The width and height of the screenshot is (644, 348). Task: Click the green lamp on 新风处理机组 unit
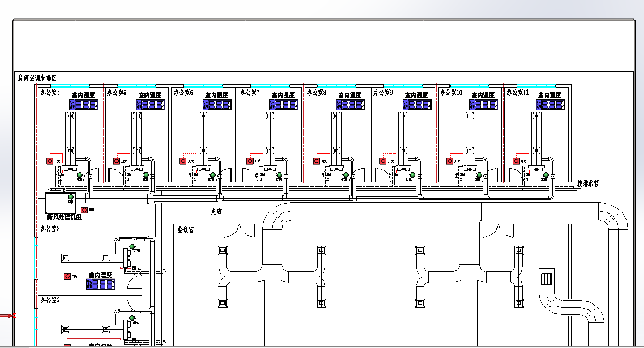[x=71, y=196]
